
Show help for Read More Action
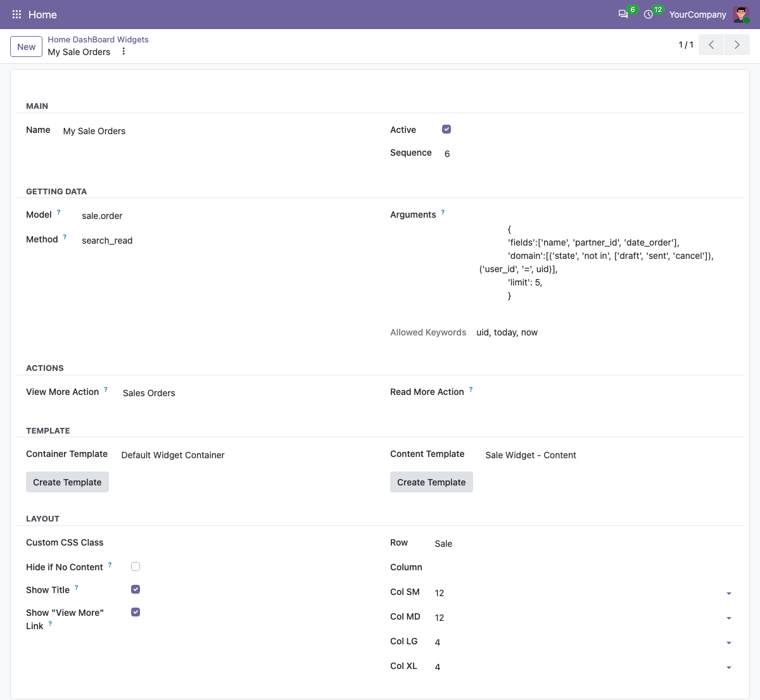pos(471,390)
